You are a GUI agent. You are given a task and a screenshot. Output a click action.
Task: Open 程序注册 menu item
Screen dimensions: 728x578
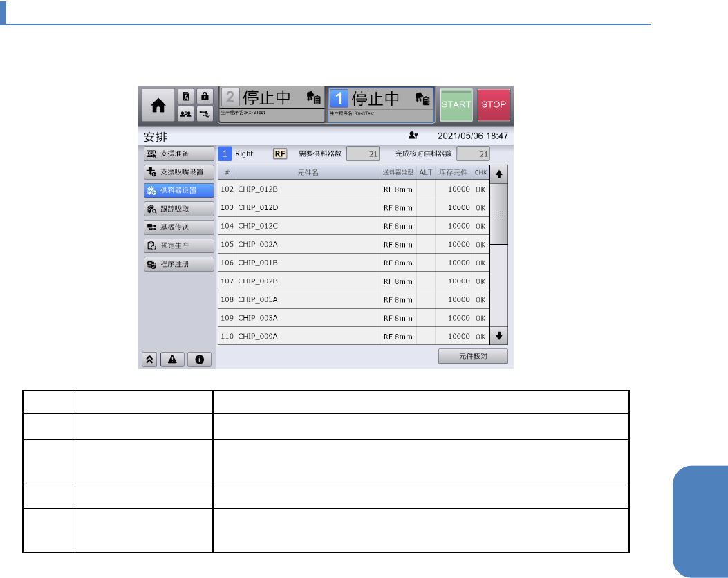179,264
